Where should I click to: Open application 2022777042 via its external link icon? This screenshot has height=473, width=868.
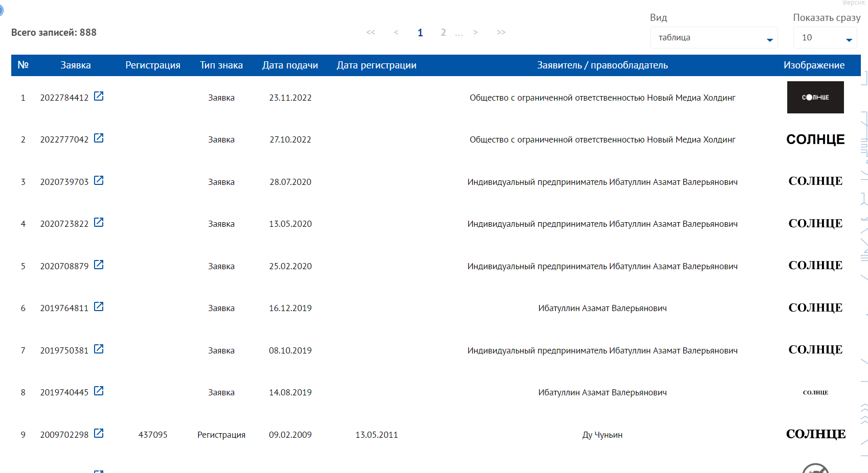point(99,138)
